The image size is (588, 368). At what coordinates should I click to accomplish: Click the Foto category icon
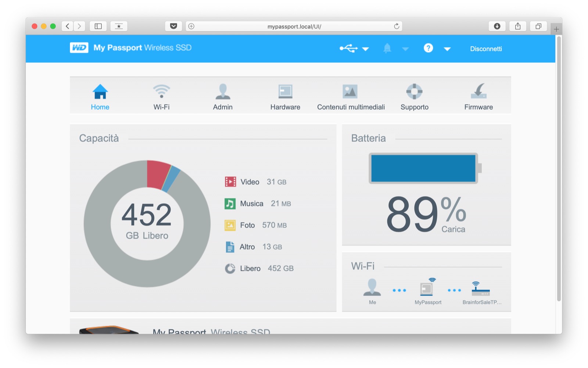pos(230,225)
